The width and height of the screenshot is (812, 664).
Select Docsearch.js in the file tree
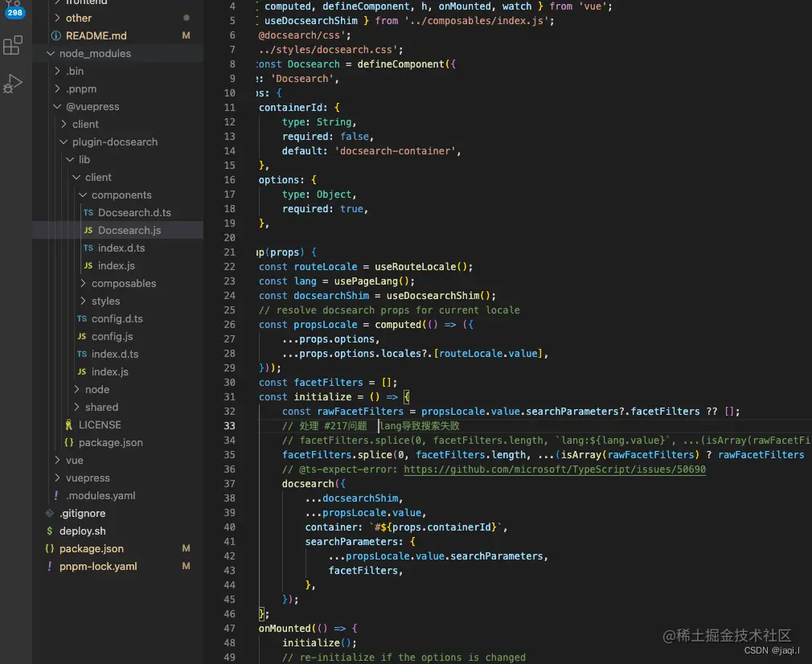[x=129, y=231]
